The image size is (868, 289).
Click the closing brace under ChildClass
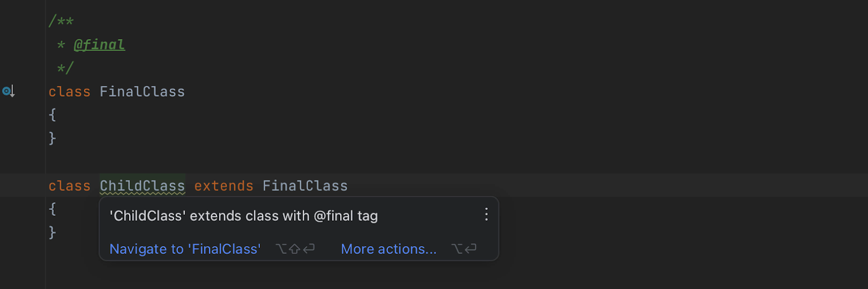[53, 233]
